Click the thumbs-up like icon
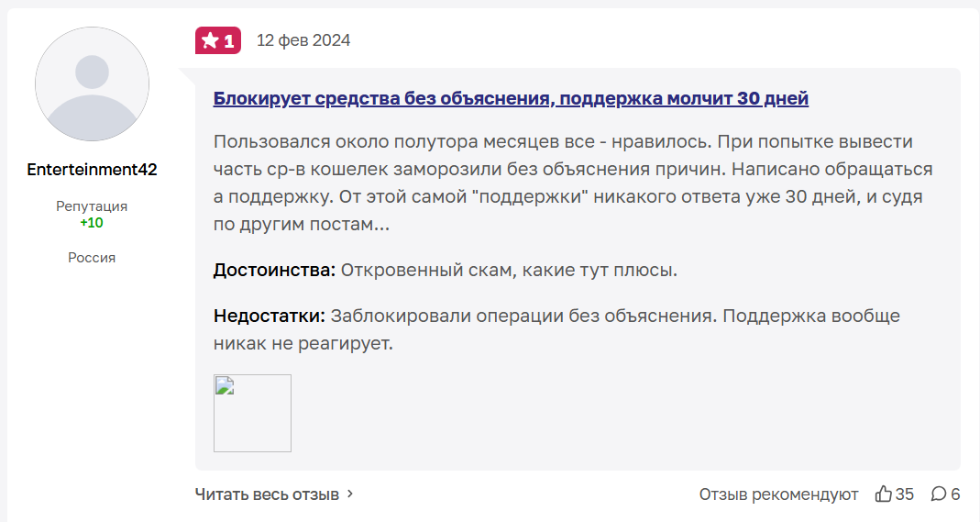 (883, 494)
